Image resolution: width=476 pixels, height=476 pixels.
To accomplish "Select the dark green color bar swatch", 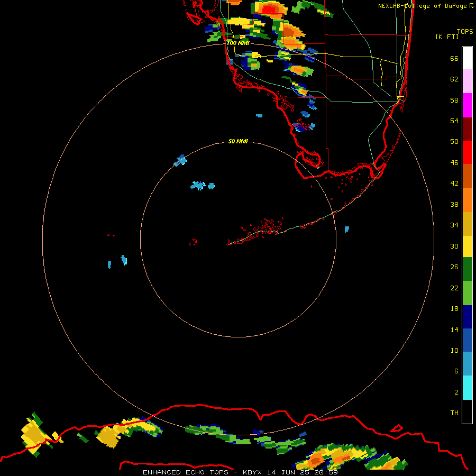I will click(x=467, y=269).
